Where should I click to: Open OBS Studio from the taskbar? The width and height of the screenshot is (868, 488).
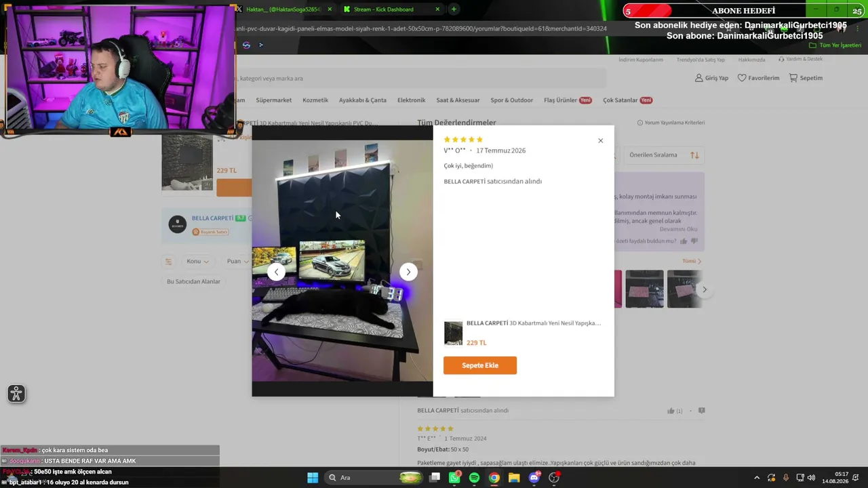point(554,478)
